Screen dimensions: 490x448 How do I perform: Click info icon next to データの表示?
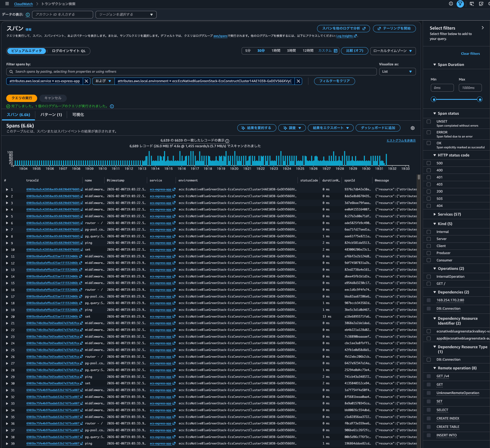coord(28,15)
